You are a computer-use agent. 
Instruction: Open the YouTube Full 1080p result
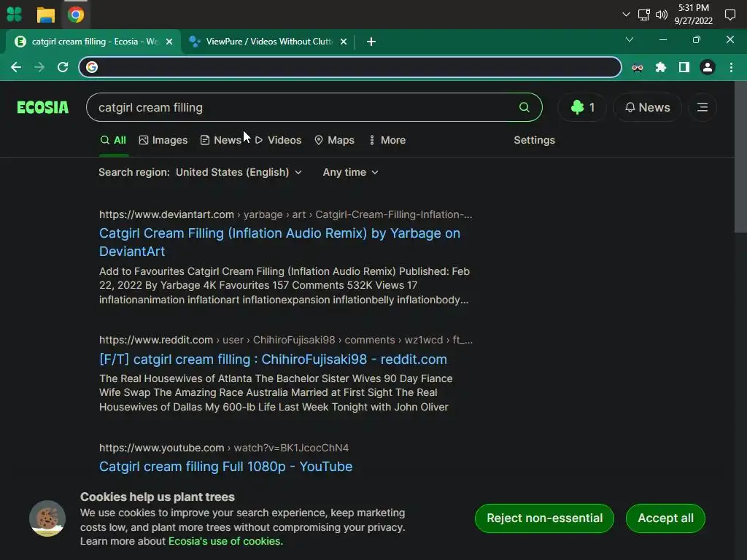226,467
